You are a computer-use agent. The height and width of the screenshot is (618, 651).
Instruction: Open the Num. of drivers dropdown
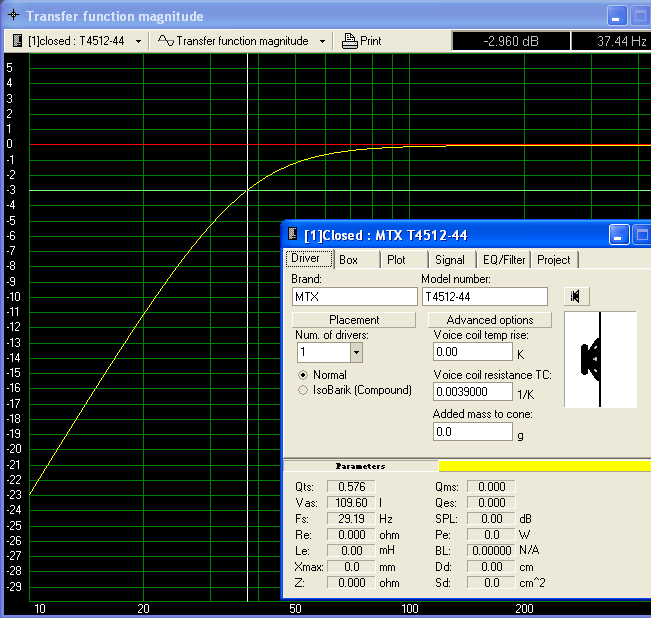click(356, 352)
